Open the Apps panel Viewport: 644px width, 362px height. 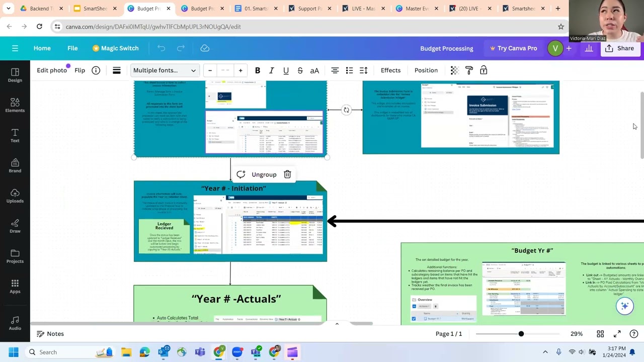[15, 286]
